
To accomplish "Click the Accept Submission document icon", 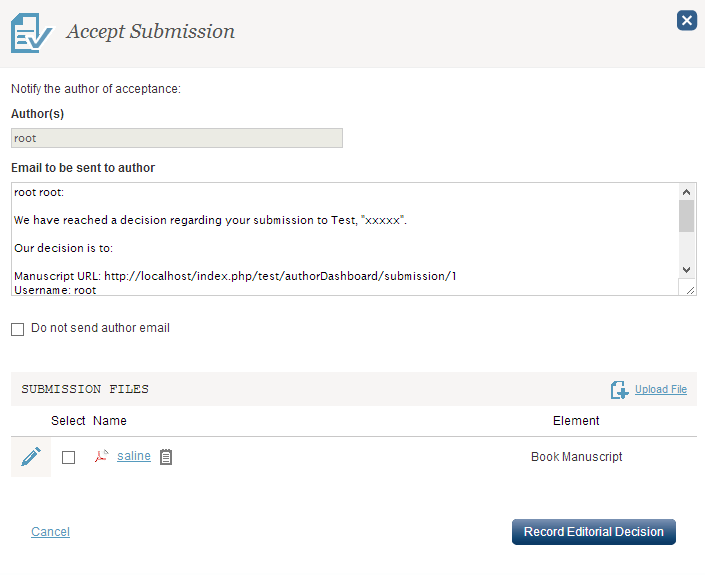I will click(x=30, y=32).
